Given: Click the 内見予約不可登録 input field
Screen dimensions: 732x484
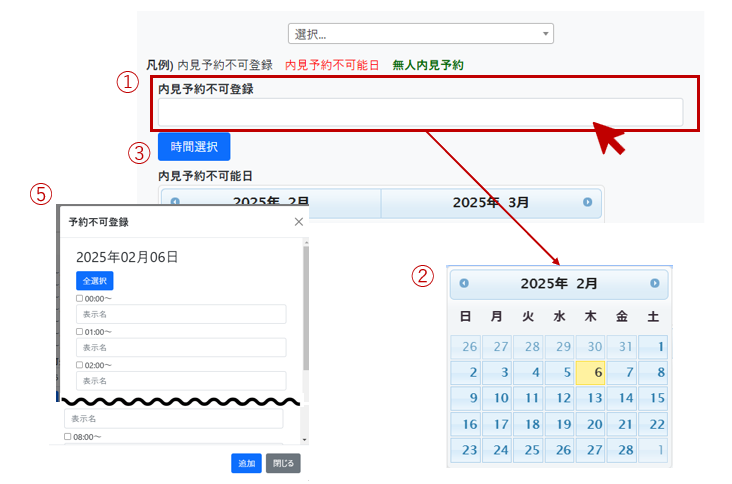Looking at the screenshot, I should click(x=420, y=112).
